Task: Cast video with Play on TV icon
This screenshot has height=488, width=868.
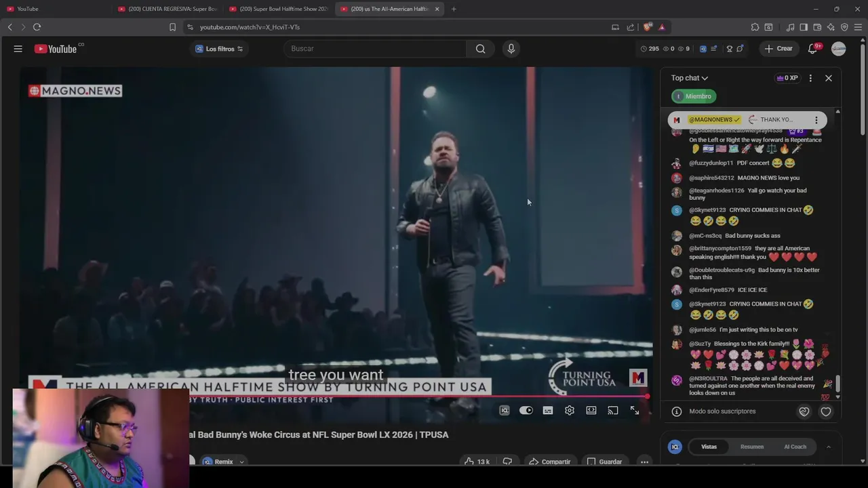Action: pos(613,410)
